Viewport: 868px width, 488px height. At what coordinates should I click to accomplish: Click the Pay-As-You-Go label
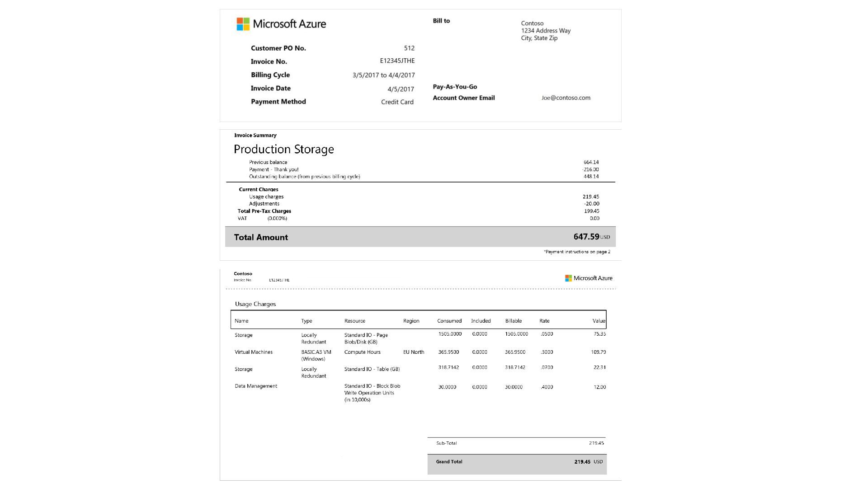point(455,87)
